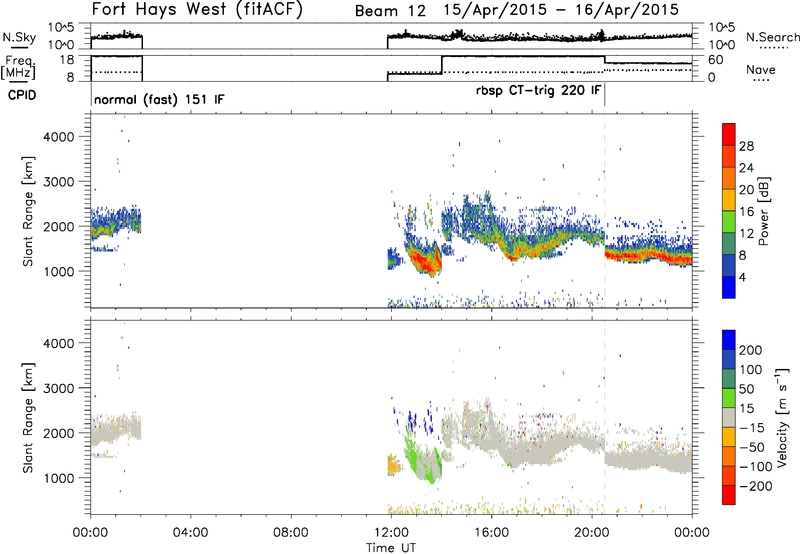
Task: Click the dashed vertical CPID marker in power panel
Action: [x=605, y=211]
